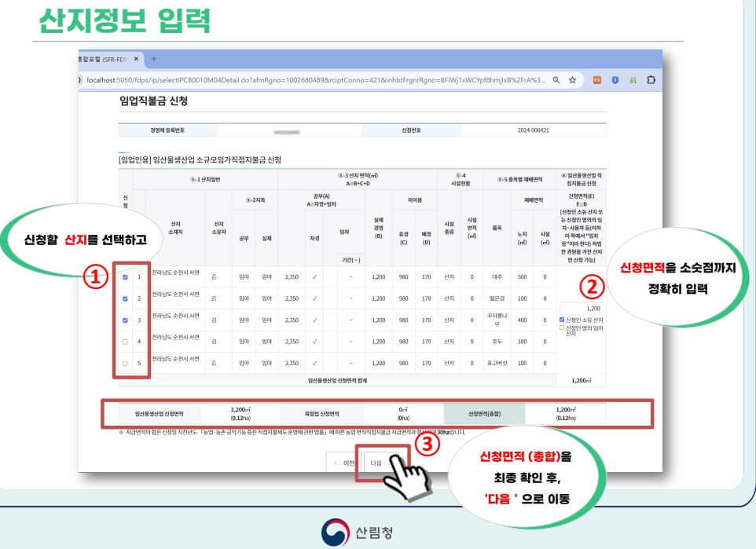Uncheck the 신청인 소유 산지 checkbox

click(x=561, y=318)
